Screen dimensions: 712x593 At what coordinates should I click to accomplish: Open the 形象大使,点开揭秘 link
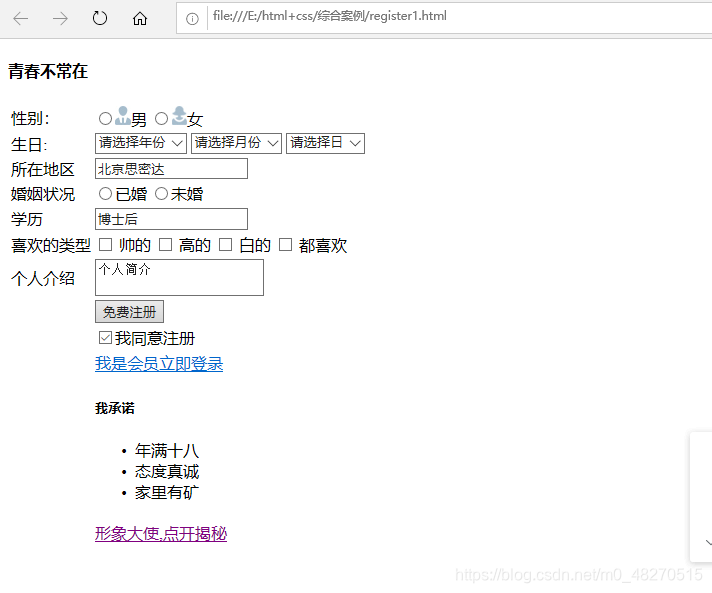point(161,534)
